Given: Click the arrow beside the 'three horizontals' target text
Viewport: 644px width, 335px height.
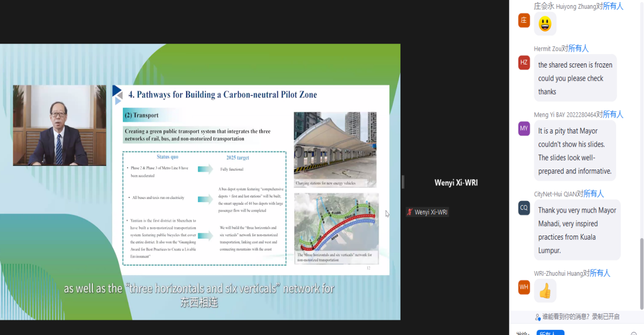Looking at the screenshot, I should click(x=205, y=236).
